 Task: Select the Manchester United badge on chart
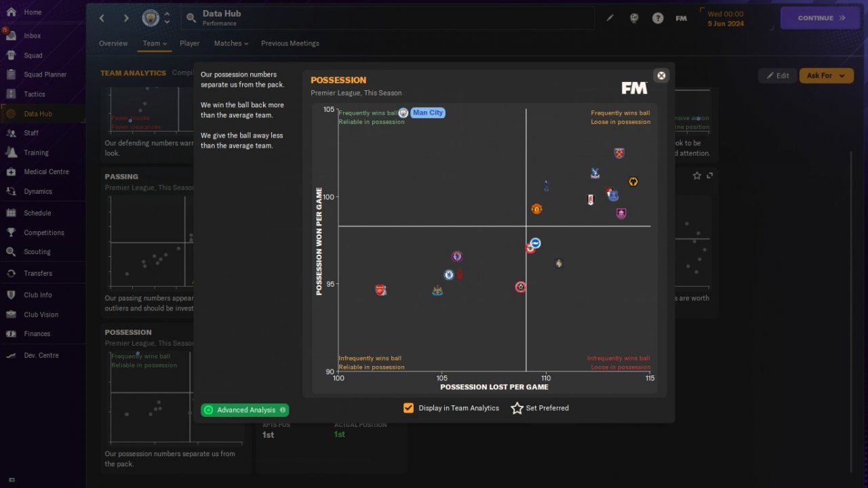[536, 209]
